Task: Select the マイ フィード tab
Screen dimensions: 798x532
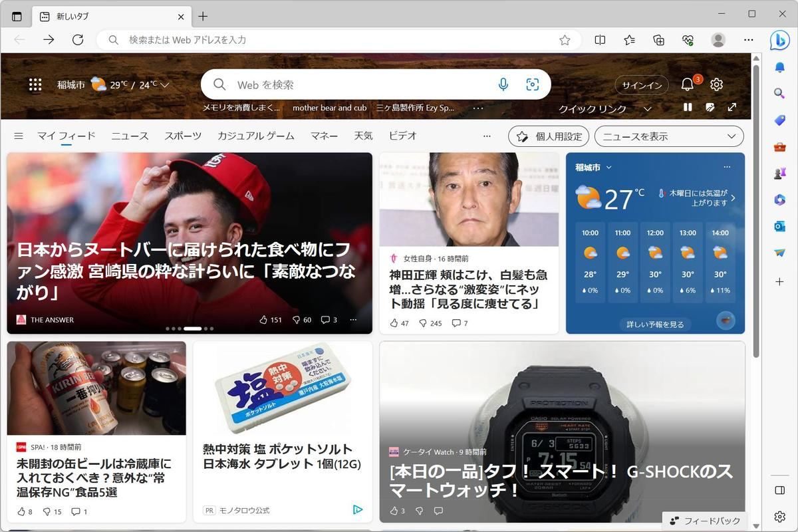Action: point(66,136)
